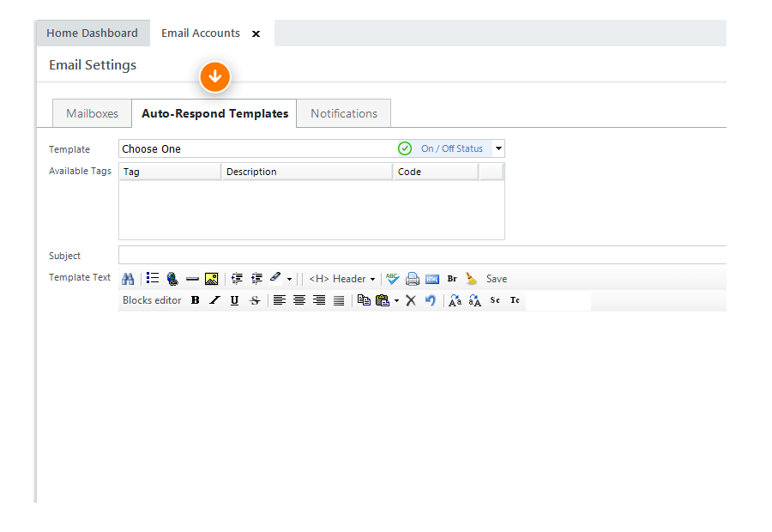The image size is (772, 532).
Task: Decrease indent of the text
Action: click(237, 279)
